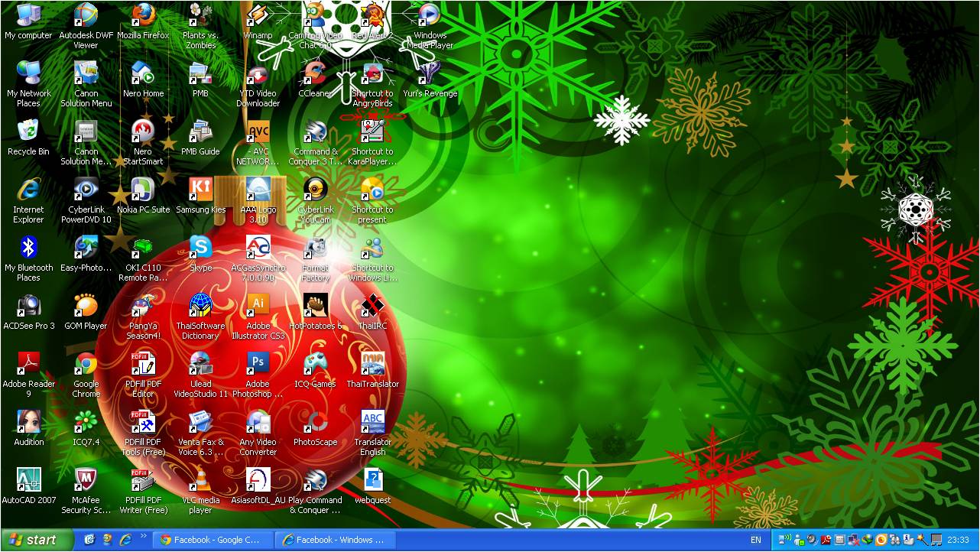The height and width of the screenshot is (552, 980).
Task: Open YTD Video Downloader icon
Action: (258, 84)
